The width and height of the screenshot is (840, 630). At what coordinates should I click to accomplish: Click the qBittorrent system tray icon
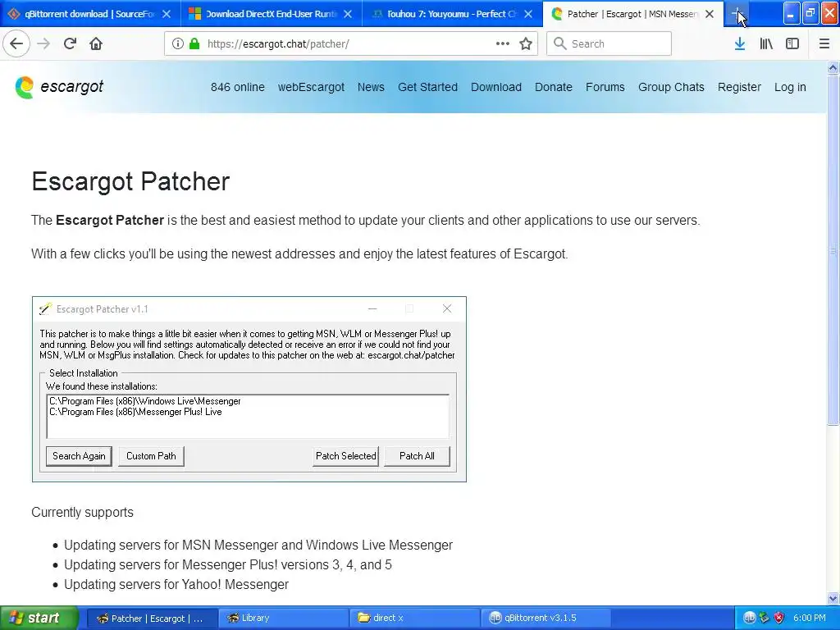click(749, 618)
